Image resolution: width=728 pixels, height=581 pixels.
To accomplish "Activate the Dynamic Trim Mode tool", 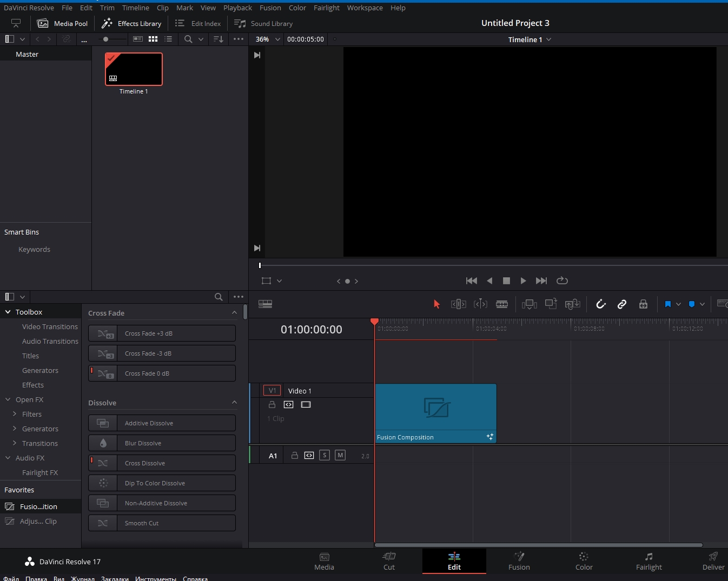I will (x=480, y=304).
